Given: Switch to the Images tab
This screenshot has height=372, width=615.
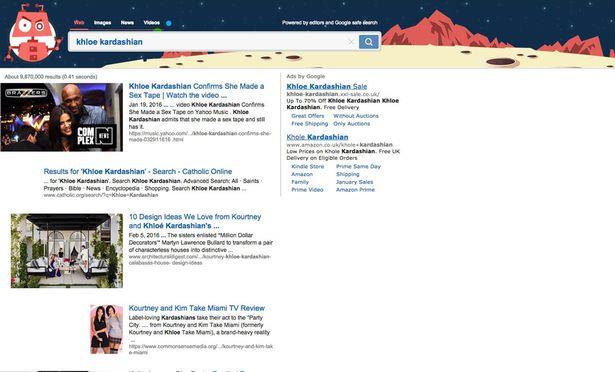Looking at the screenshot, I should pos(102,23).
